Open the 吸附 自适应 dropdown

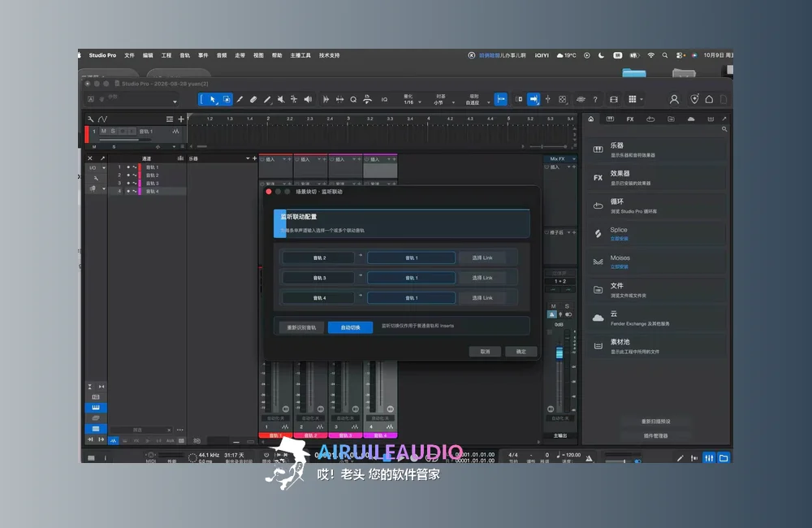coord(477,99)
